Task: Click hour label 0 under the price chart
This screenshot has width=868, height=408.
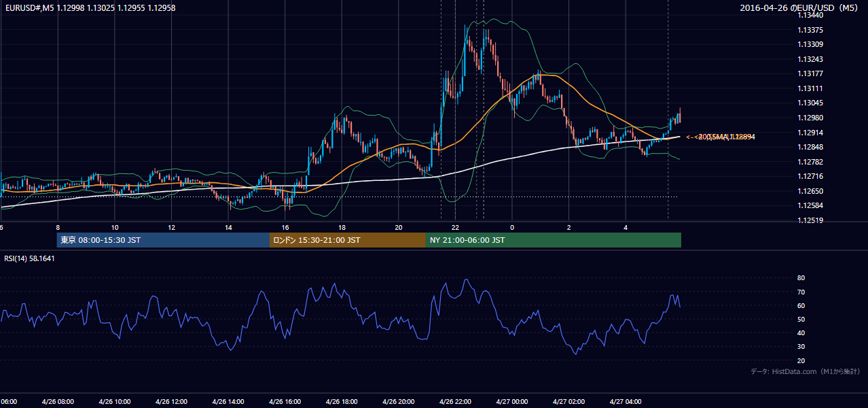Action: 512,227
